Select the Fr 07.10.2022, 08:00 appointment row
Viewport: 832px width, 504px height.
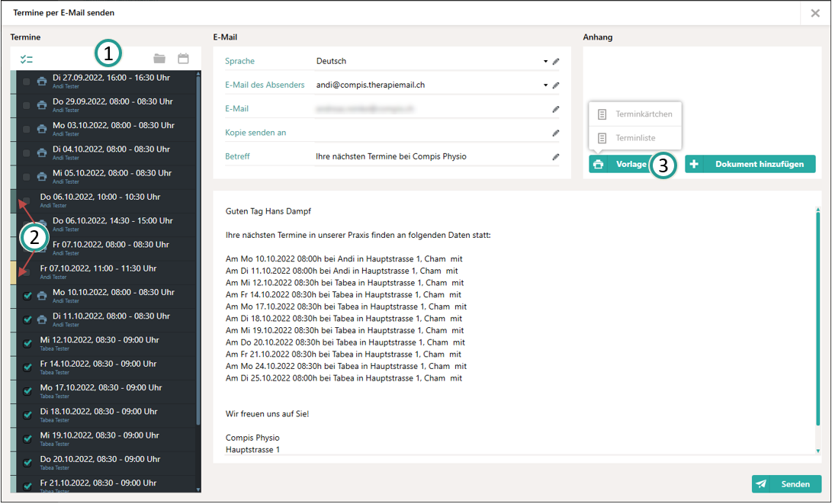click(x=104, y=249)
